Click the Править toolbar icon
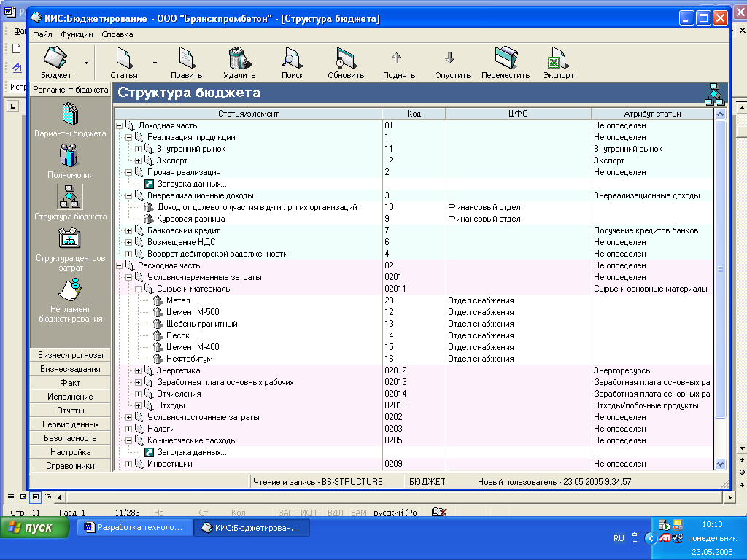This screenshot has height=560, width=747. click(186, 58)
